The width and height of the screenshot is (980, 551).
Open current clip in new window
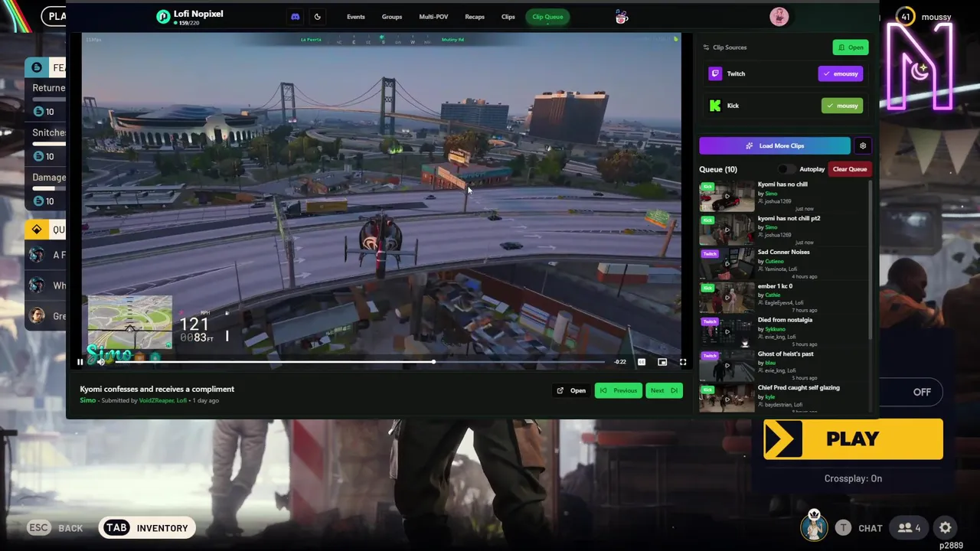click(572, 391)
